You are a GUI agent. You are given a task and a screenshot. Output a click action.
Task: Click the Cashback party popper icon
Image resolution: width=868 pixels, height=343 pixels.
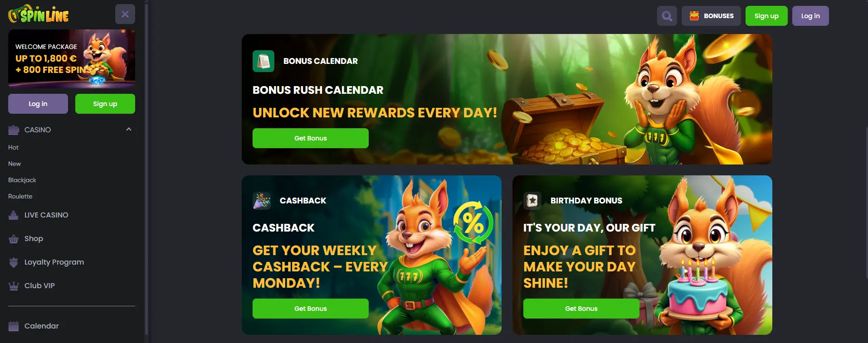click(x=262, y=201)
